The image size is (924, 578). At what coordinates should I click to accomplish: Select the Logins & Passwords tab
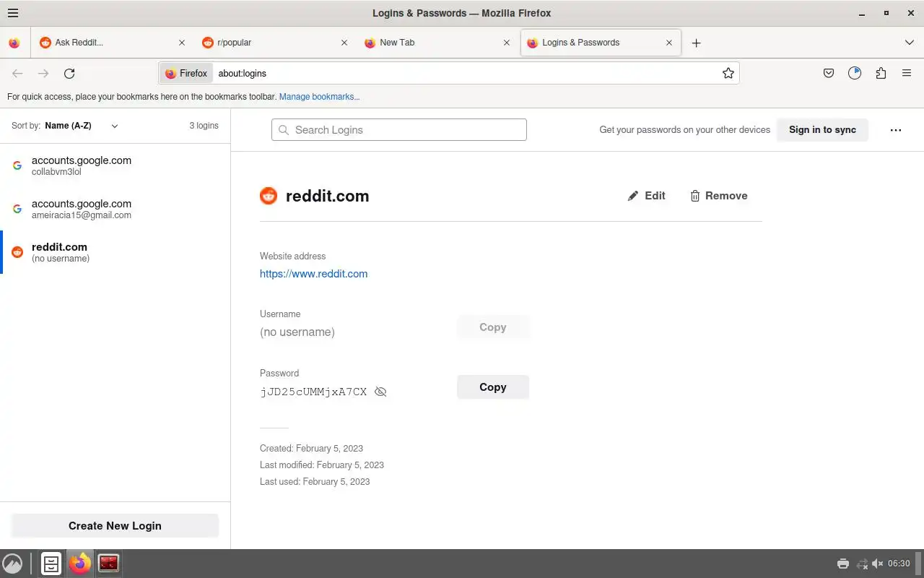[600, 43]
